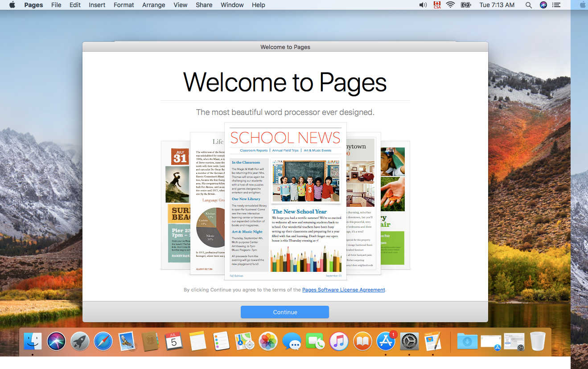Open the Format menu
This screenshot has height=369, width=588.
pos(123,5)
